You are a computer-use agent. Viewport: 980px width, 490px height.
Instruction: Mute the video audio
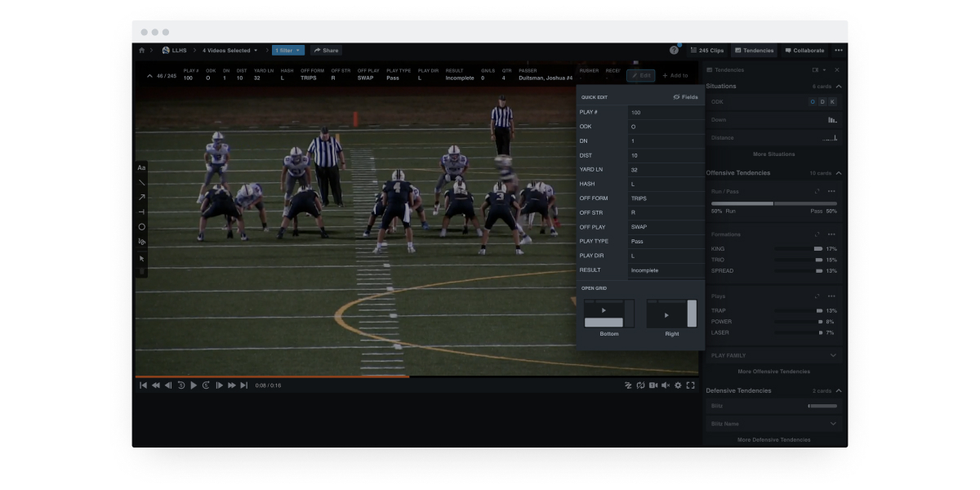click(x=665, y=385)
